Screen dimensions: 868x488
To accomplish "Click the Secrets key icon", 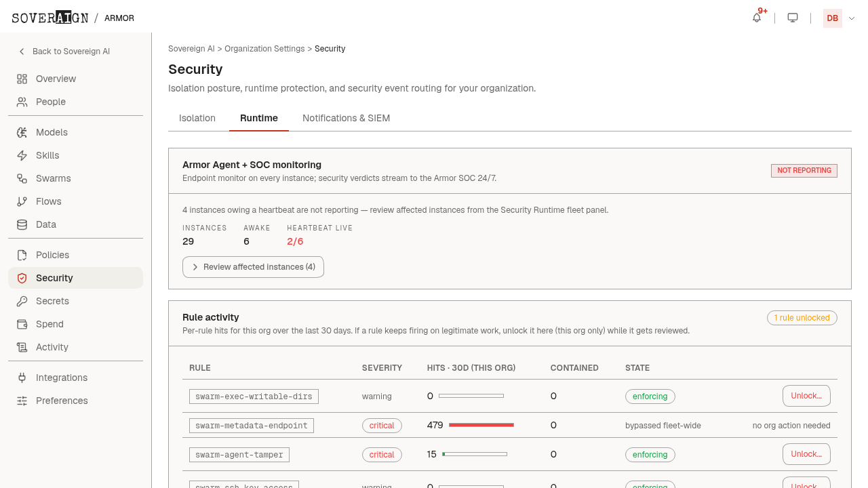I will click(22, 301).
